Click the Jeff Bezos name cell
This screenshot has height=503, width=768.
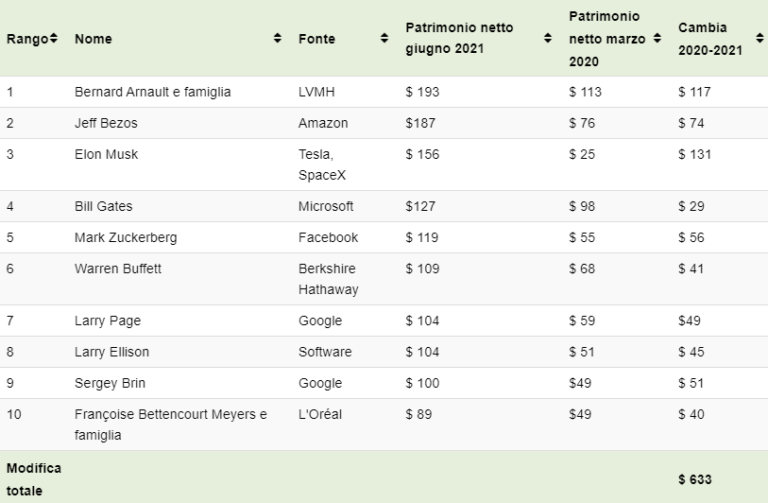tap(106, 123)
